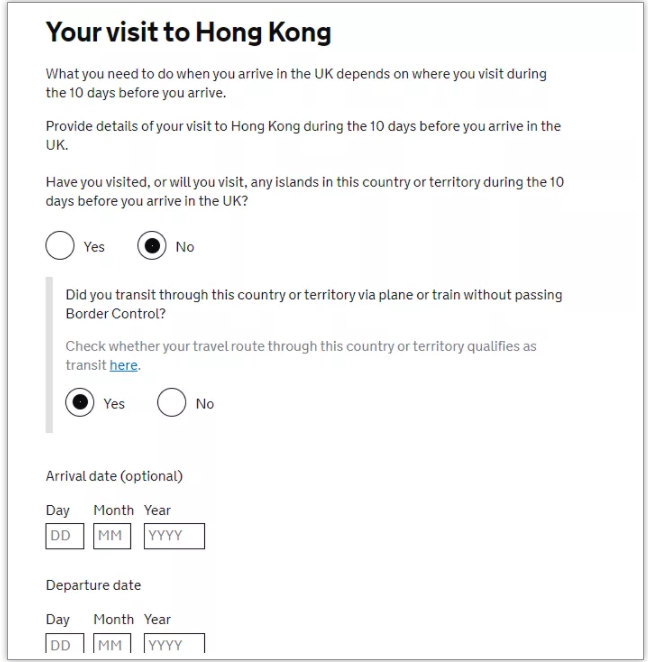Focus the Departure date Month field
Screen dimensions: 648x662
pos(112,643)
